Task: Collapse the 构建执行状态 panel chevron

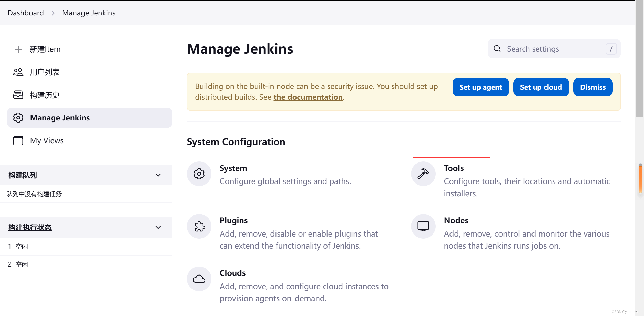Action: coord(158,227)
